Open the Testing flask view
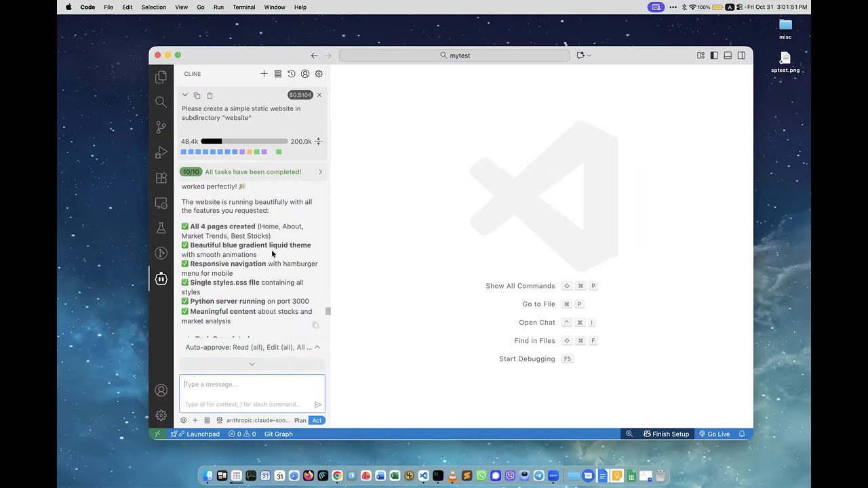 pos(161,228)
